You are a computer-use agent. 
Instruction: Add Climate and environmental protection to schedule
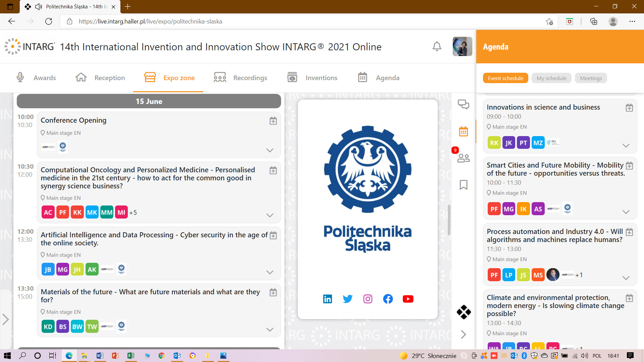(x=629, y=298)
